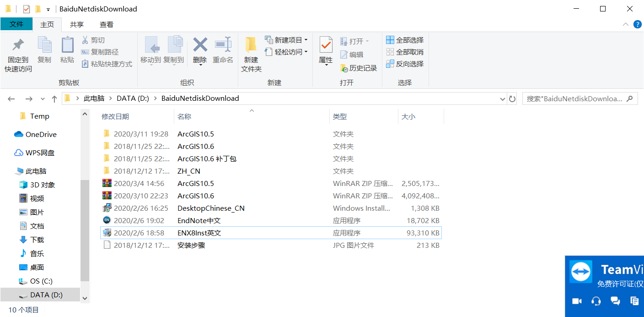Sort by the Type column header
The height and width of the screenshot is (317, 644).
(340, 117)
